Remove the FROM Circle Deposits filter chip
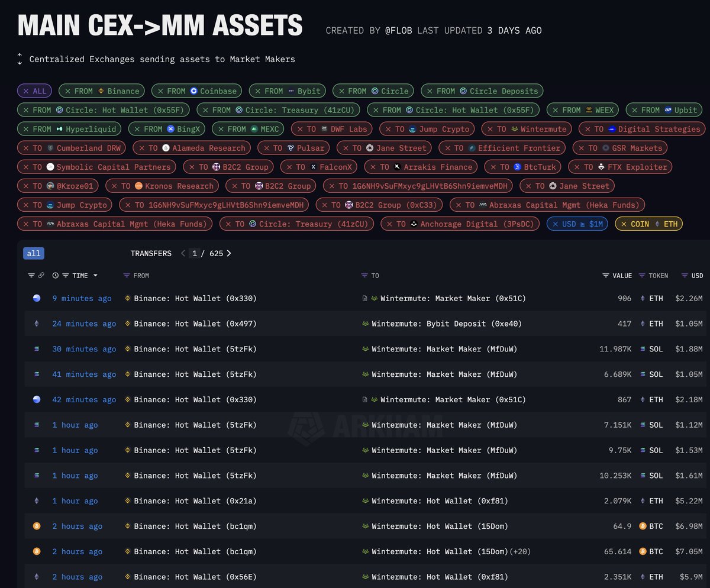Screen dimensions: 710x588 430,91
